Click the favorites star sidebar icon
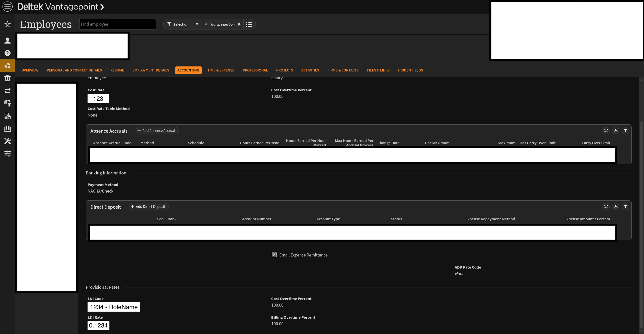 point(8,24)
